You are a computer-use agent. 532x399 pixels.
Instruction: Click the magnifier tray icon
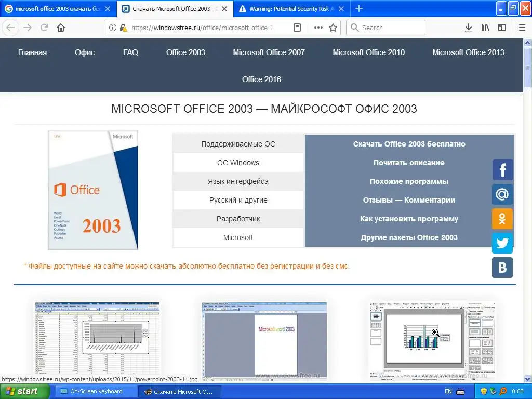[503, 391]
